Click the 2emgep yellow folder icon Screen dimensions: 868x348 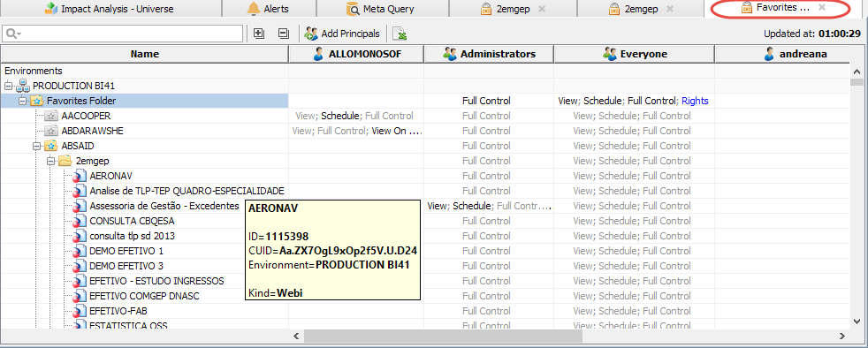(66, 161)
